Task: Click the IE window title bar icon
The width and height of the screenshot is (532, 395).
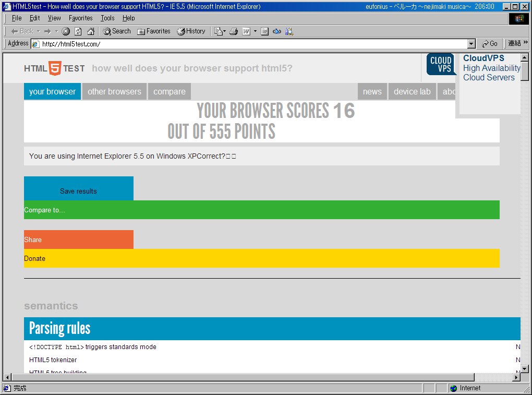Action: [7, 6]
